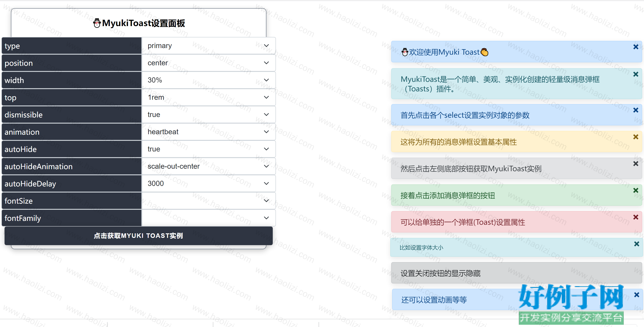This screenshot has height=327, width=644.
Task: Expand the dismissible select
Action: click(209, 115)
